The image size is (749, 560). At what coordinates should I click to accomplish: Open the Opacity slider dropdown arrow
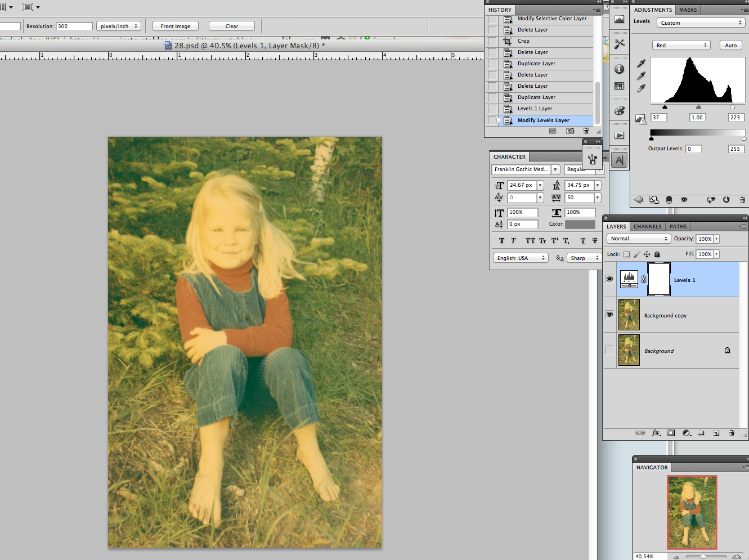pyautogui.click(x=716, y=239)
